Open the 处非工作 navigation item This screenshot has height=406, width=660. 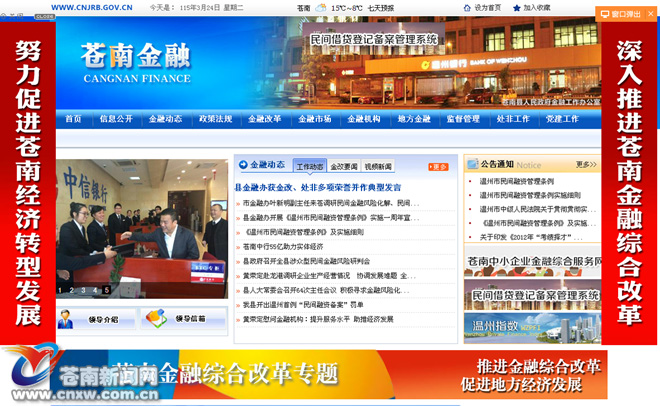513,119
